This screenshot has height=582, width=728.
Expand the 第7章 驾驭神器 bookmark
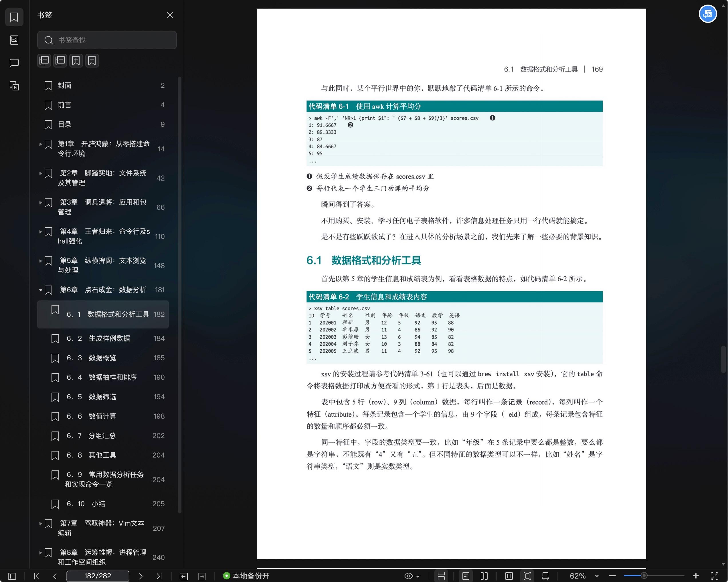pos(41,524)
